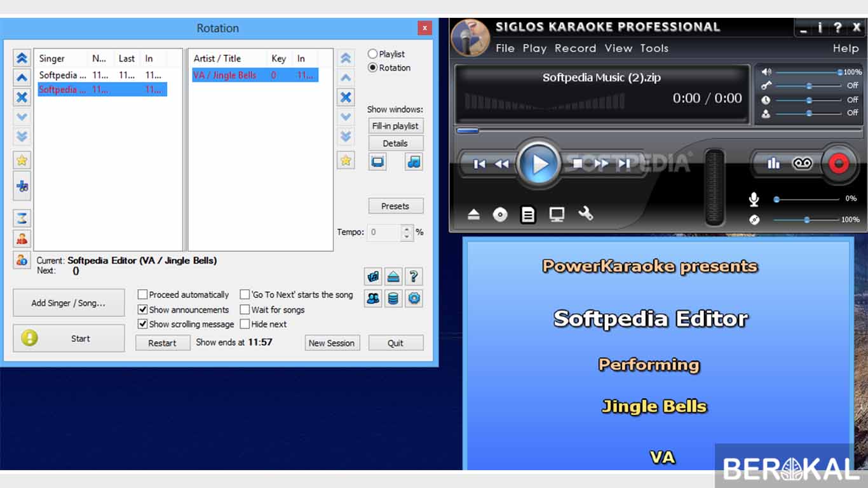Image resolution: width=868 pixels, height=488 pixels.
Task: Click the monitor display icon in player
Action: click(x=557, y=215)
